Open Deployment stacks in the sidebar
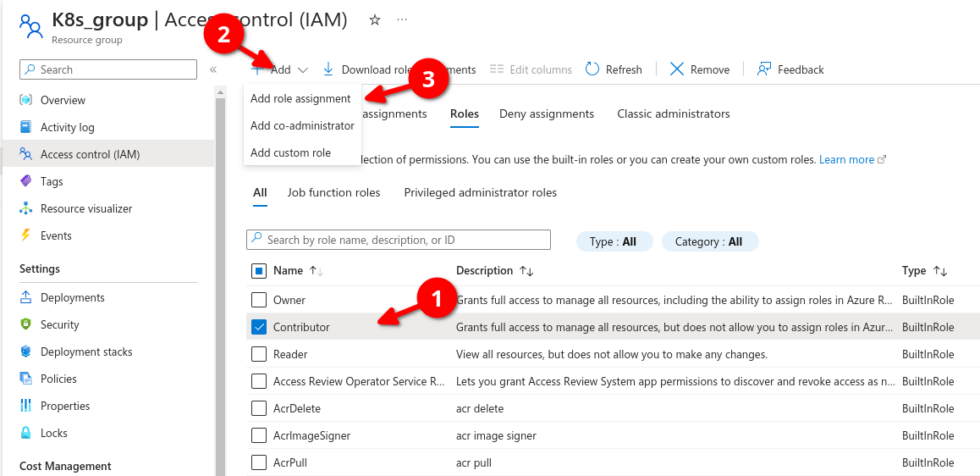Screen dimensions: 980x476 click(x=86, y=351)
